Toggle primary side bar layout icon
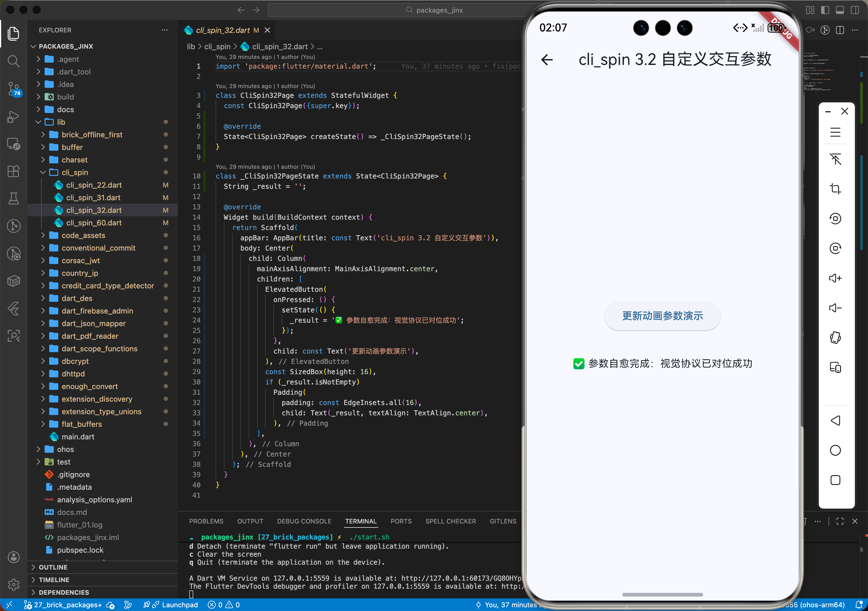This screenshot has height=611, width=868. point(825,10)
